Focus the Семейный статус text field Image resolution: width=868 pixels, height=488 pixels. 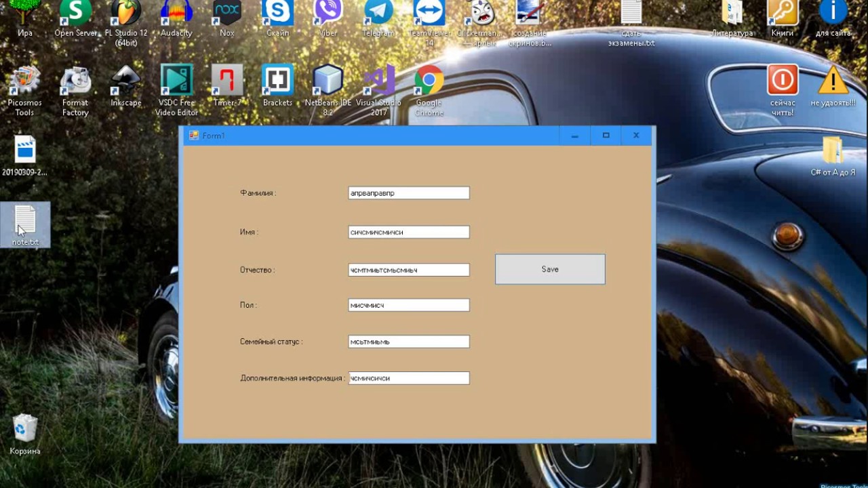coord(409,342)
